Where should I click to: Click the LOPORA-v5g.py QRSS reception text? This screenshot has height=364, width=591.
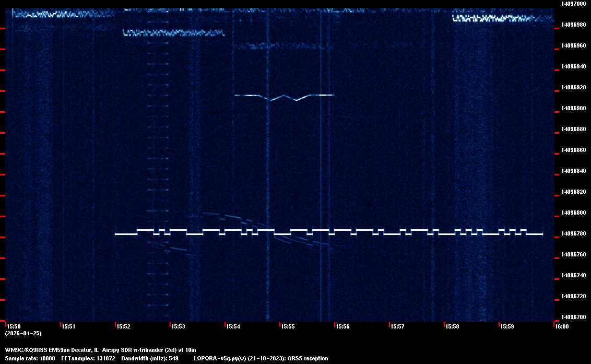point(261,358)
